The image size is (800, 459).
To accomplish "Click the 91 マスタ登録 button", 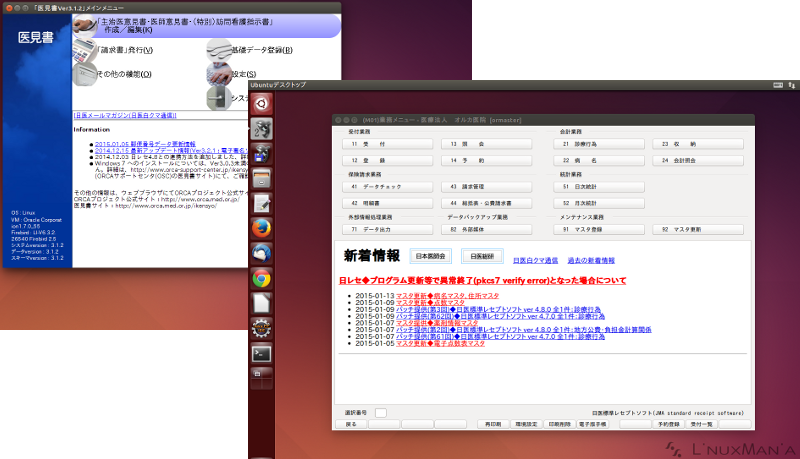I will click(599, 230).
